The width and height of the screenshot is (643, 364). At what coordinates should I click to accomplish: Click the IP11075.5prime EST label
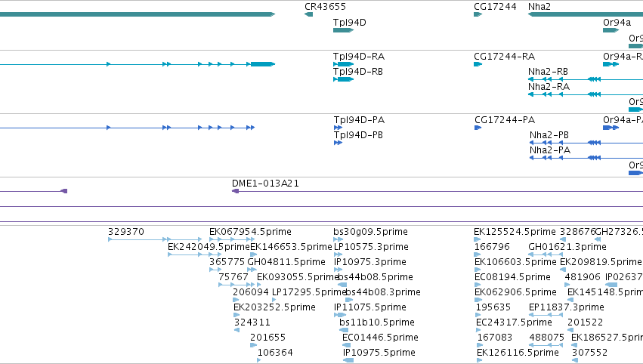[x=370, y=307]
